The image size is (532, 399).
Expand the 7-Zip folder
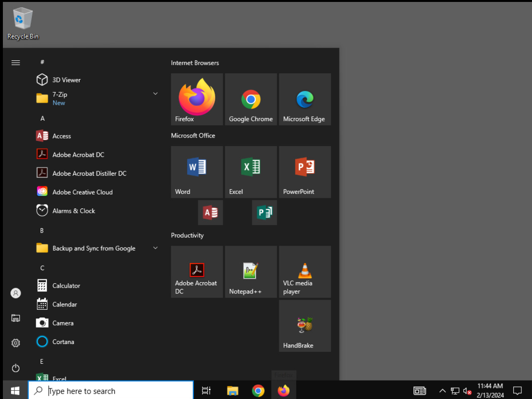pyautogui.click(x=96, y=98)
